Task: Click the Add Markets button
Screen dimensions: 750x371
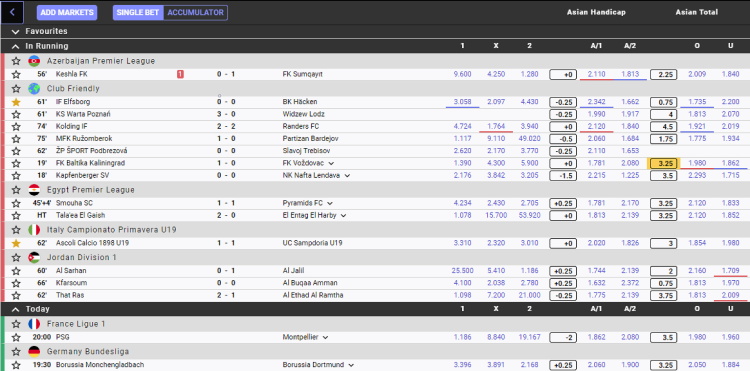Action: [x=67, y=12]
